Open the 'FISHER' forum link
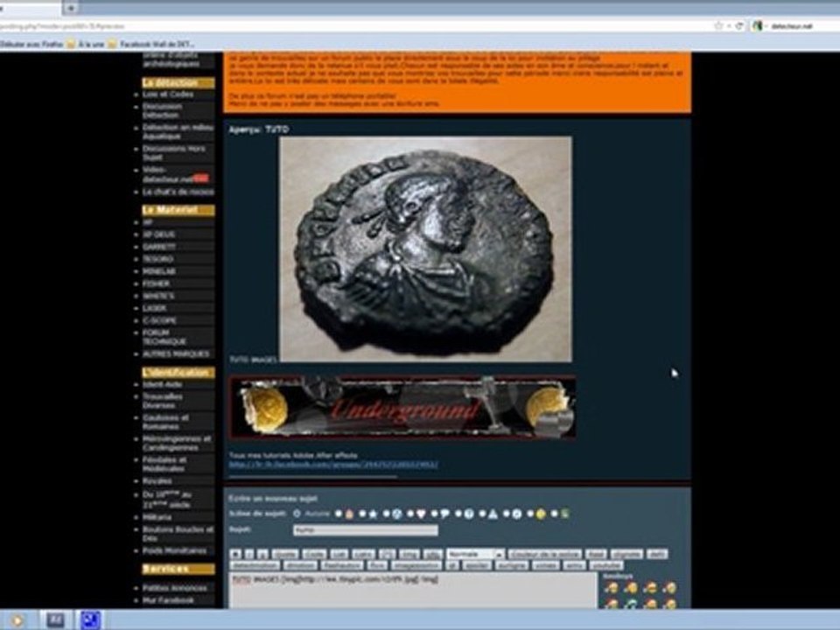Image resolution: width=840 pixels, height=630 pixels. 157,283
